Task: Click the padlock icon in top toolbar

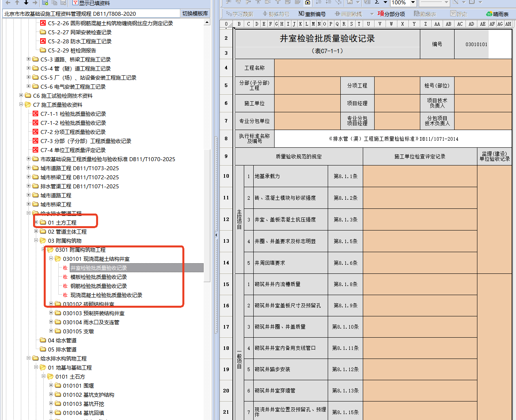Action: [x=308, y=2]
